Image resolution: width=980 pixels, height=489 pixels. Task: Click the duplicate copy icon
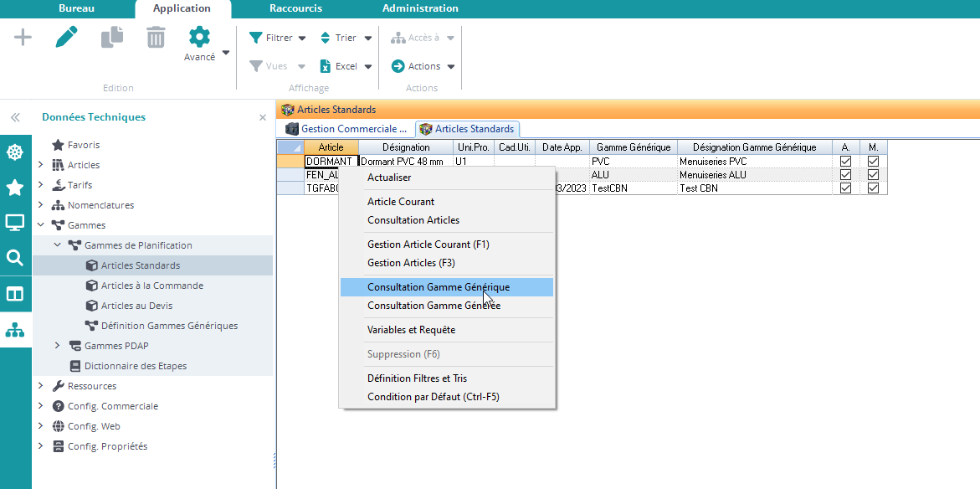tap(111, 38)
